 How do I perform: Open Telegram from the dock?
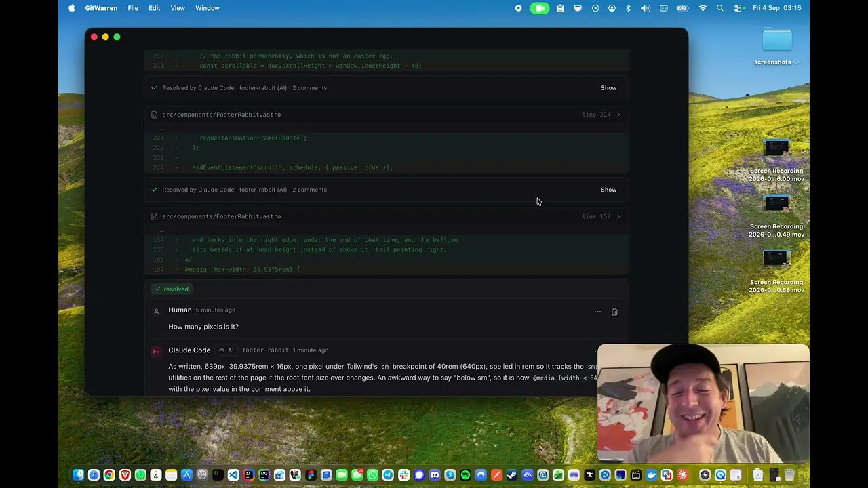point(388,475)
